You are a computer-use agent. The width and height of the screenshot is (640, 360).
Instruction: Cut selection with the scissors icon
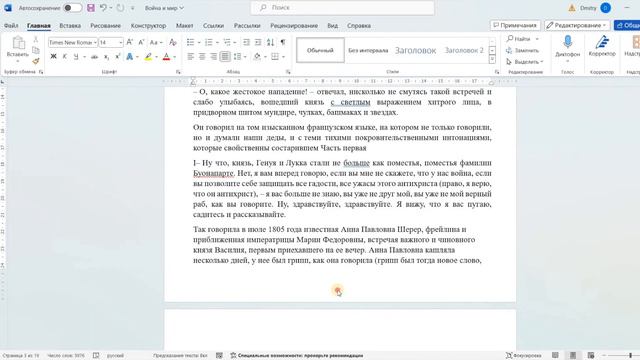(36, 39)
